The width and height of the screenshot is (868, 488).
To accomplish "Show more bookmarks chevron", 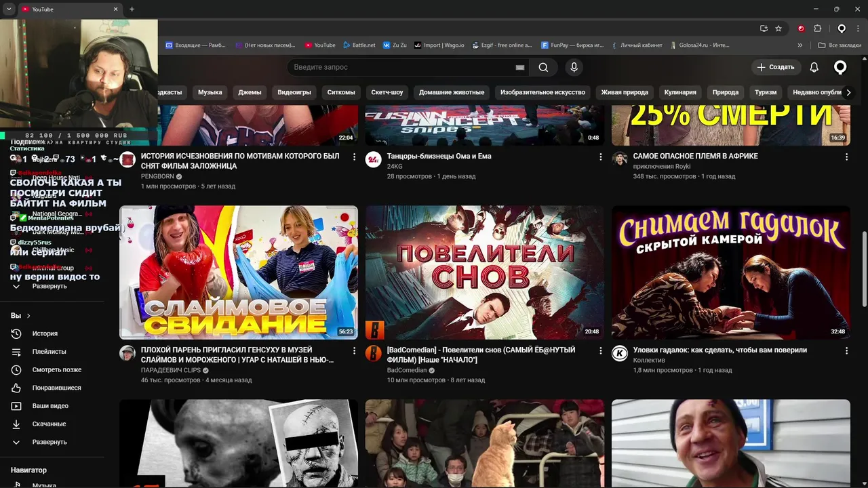I will (800, 45).
